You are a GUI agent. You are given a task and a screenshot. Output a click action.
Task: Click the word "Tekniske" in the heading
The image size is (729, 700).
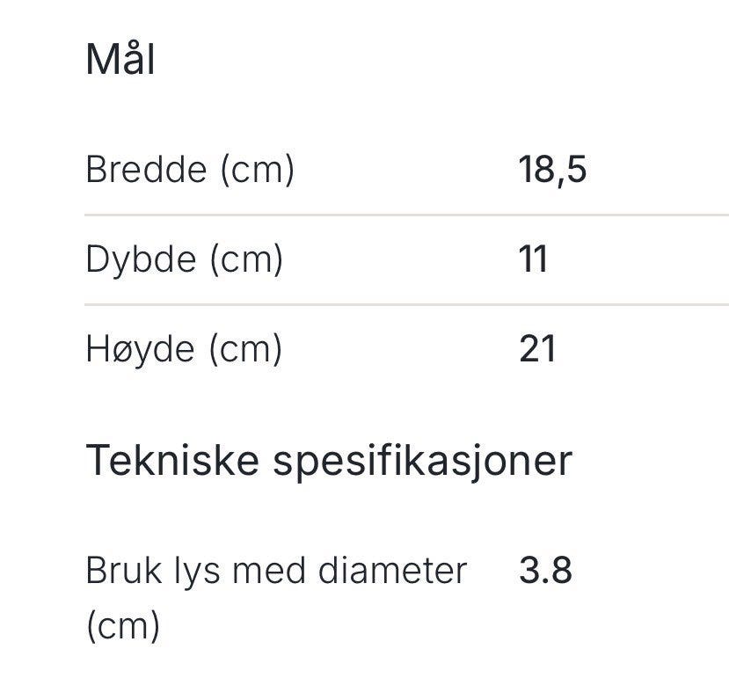click(171, 460)
